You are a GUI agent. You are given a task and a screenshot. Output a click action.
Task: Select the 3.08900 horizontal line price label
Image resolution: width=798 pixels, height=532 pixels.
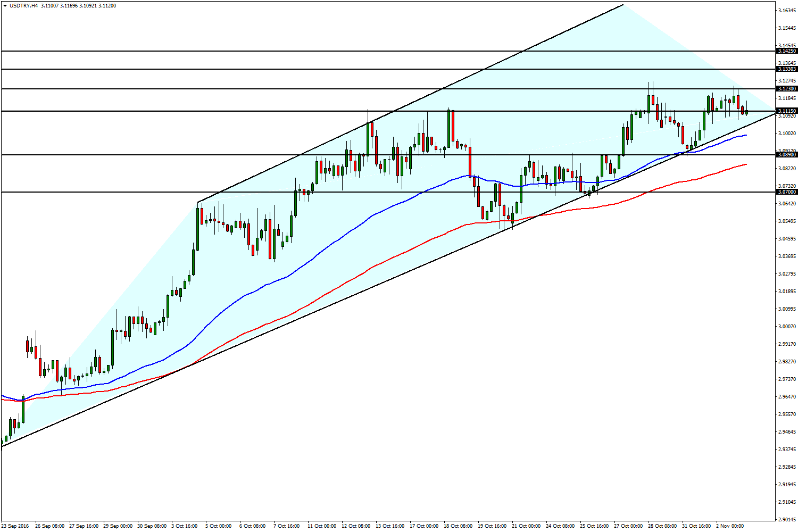pyautogui.click(x=787, y=155)
